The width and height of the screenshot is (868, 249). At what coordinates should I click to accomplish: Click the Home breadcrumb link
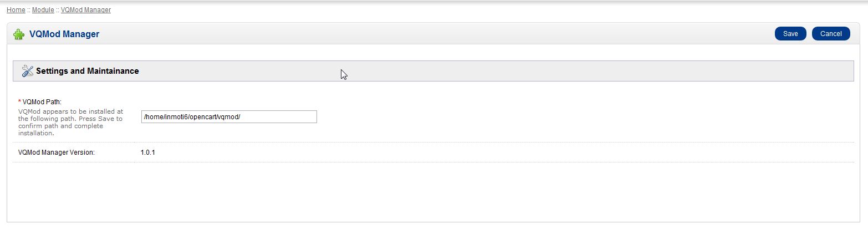(x=16, y=10)
